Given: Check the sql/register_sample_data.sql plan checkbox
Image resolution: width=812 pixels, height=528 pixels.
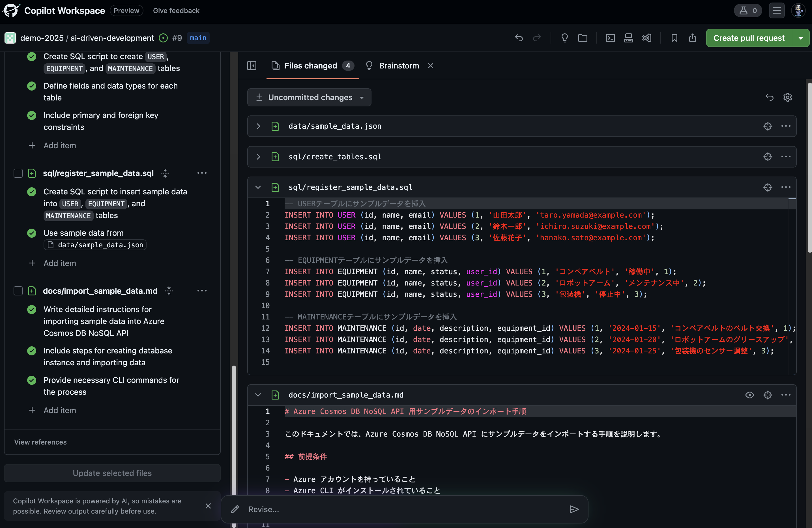Looking at the screenshot, I should (x=18, y=173).
